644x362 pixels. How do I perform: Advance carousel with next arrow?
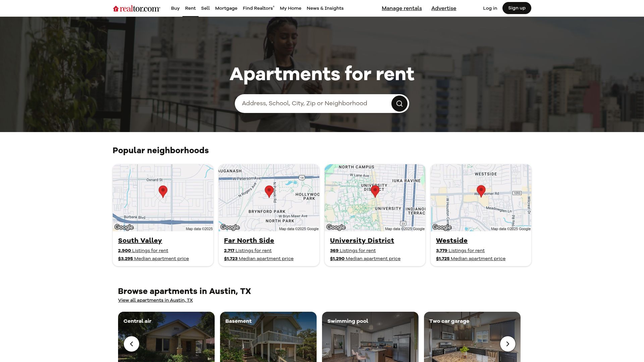[507, 344]
